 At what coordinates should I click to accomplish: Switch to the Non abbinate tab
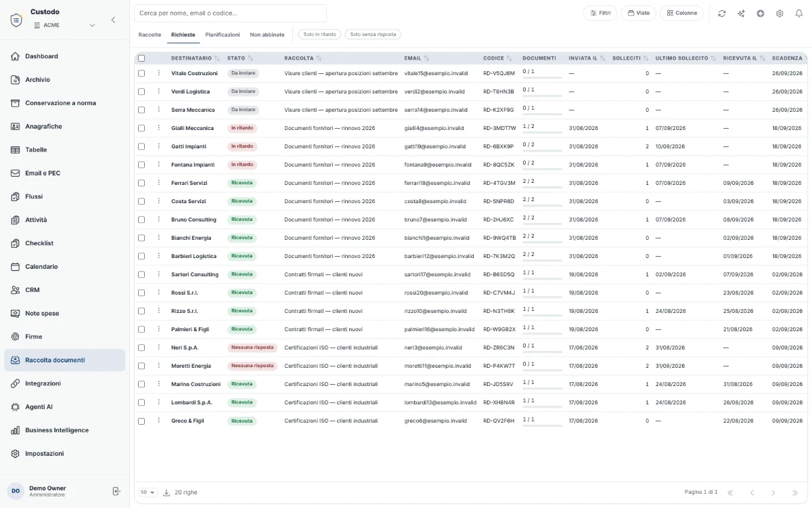(267, 35)
